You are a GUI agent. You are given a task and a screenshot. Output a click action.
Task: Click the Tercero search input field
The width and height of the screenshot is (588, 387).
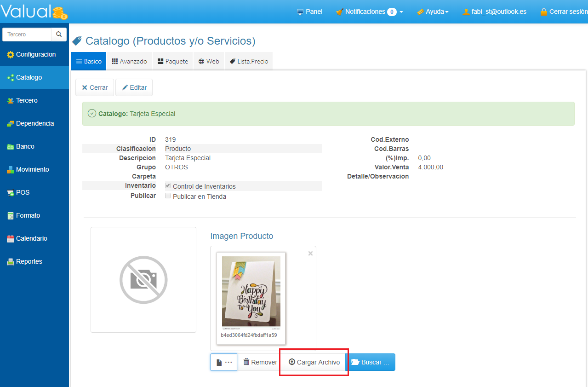tap(27, 35)
